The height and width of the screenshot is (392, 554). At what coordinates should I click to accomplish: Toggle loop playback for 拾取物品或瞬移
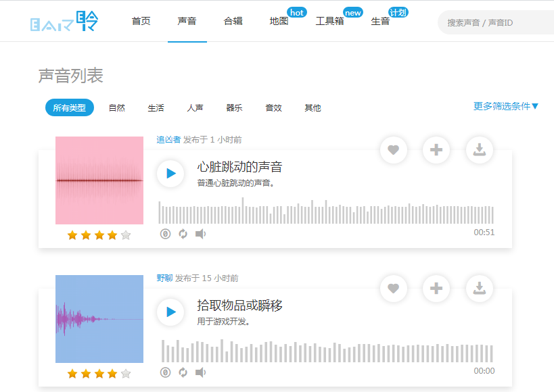click(183, 372)
